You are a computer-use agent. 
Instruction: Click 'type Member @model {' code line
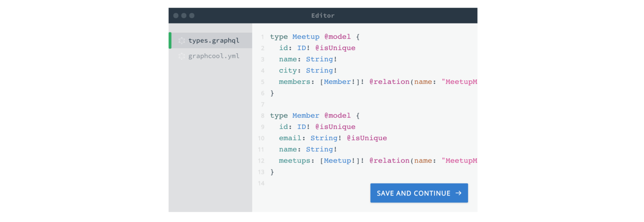pyautogui.click(x=315, y=116)
